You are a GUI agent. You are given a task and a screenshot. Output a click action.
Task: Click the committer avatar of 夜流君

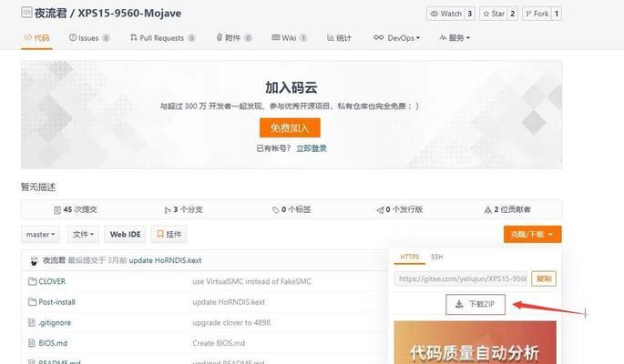(x=34, y=260)
